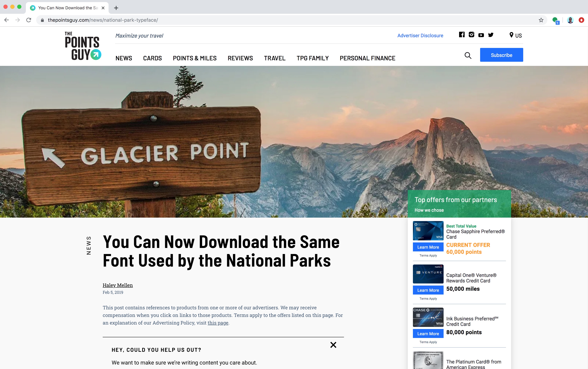Open the PERSONAL FINANCE menu
The image size is (588, 369).
(x=367, y=58)
